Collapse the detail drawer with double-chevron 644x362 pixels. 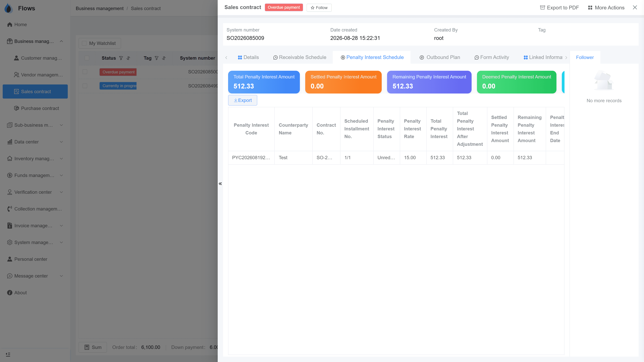[220, 184]
